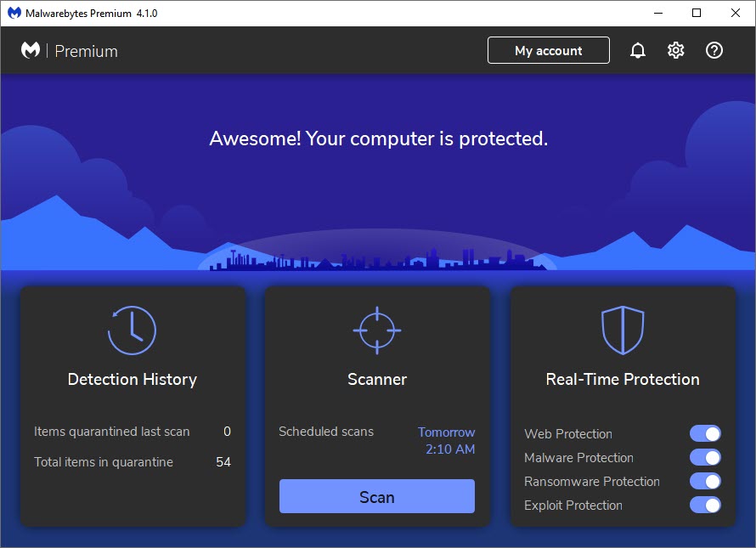Open the Scanner card title
756x548 pixels.
377,379
